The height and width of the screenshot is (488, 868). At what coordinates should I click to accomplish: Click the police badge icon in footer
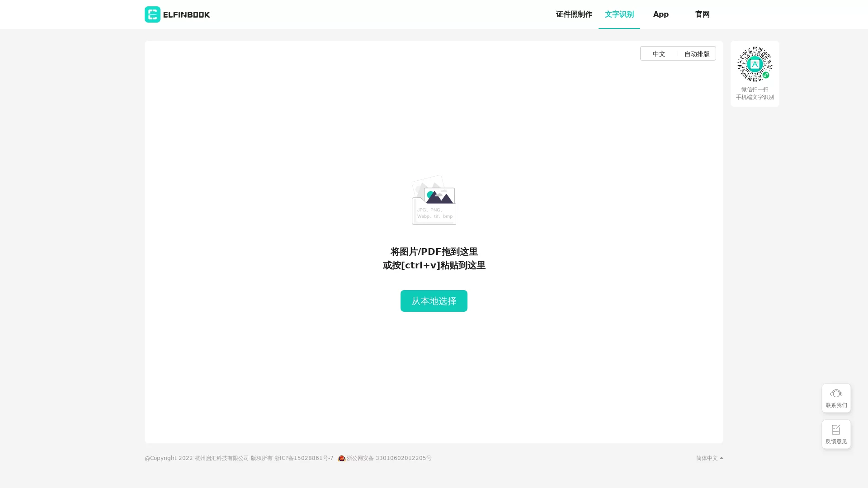(341, 458)
